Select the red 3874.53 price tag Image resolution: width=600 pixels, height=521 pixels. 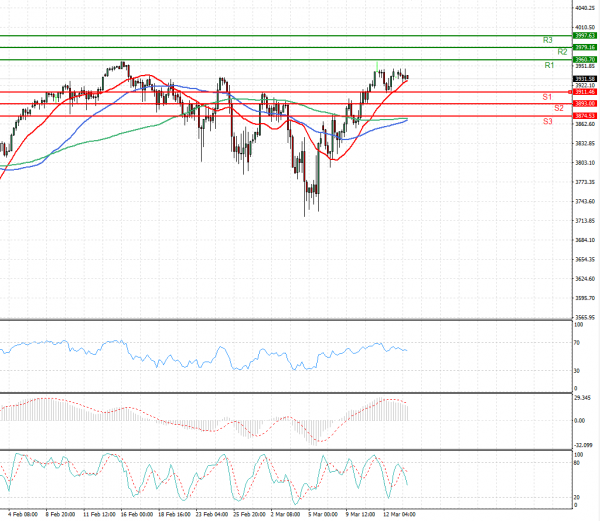(x=585, y=116)
